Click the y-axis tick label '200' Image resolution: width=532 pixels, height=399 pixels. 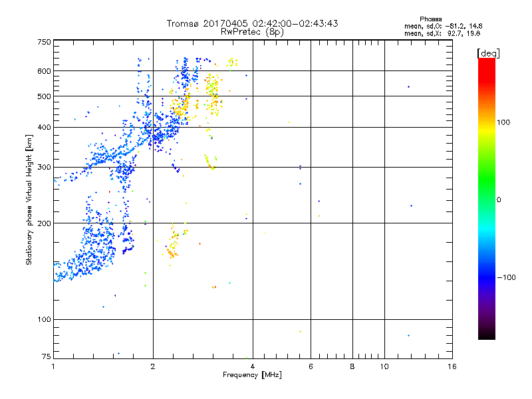click(44, 223)
